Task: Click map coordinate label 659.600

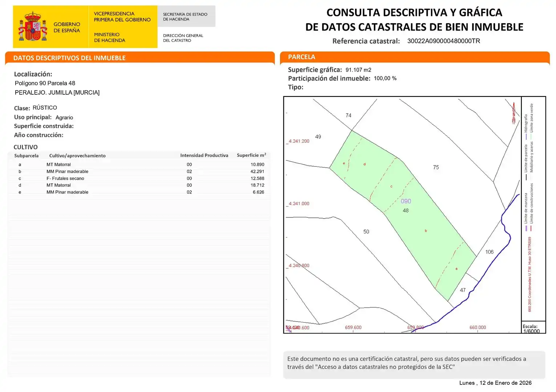Action: pos(353,327)
